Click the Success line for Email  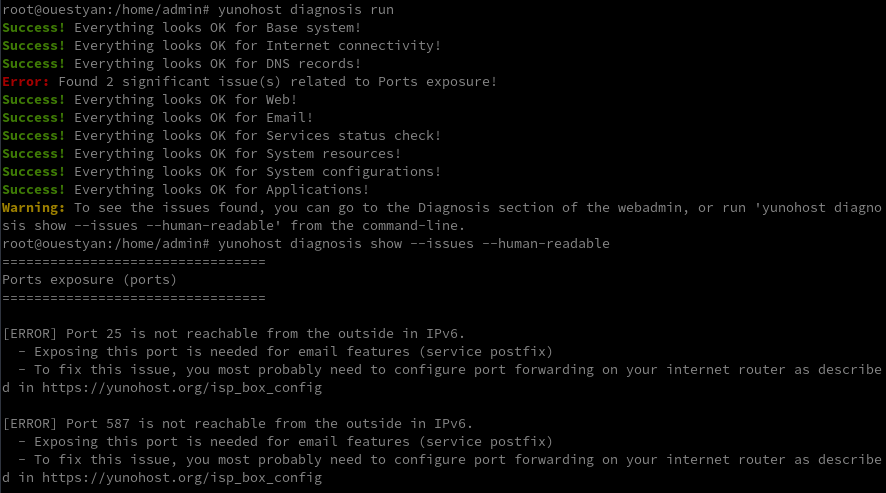[157, 118]
